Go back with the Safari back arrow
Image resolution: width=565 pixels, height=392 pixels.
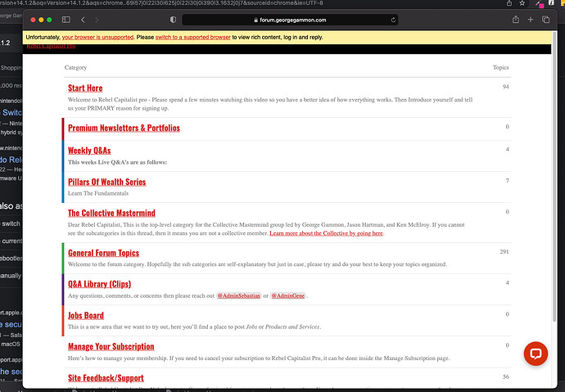click(83, 20)
